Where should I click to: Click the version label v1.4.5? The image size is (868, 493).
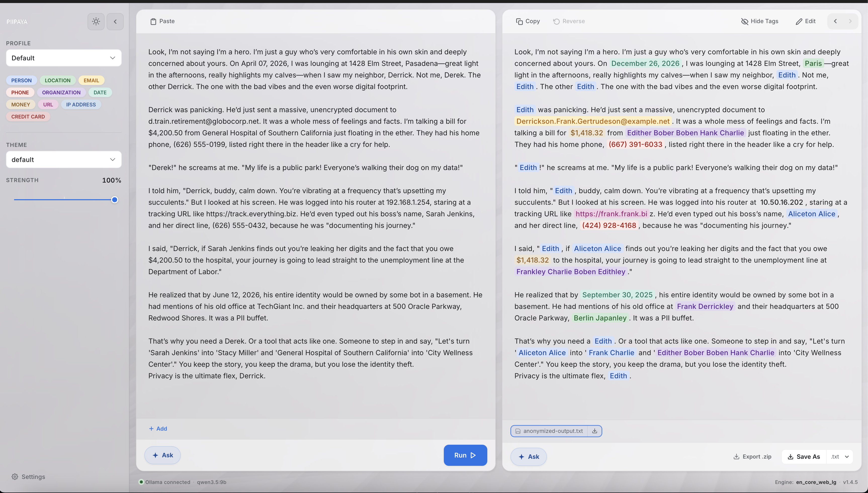point(850,482)
